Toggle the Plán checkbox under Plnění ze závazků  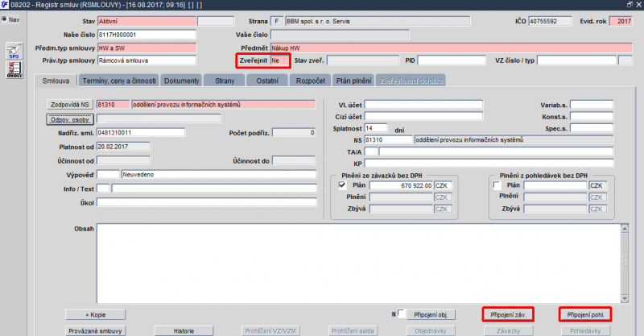pyautogui.click(x=342, y=185)
